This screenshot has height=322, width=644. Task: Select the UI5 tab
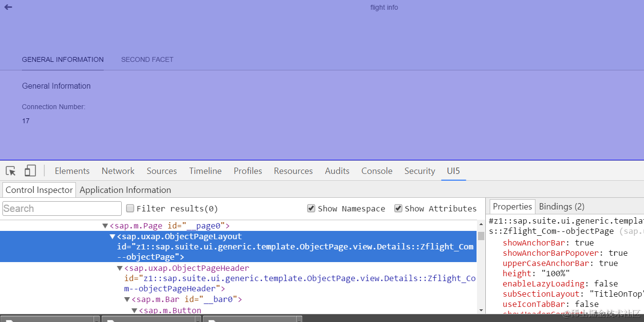coord(454,171)
